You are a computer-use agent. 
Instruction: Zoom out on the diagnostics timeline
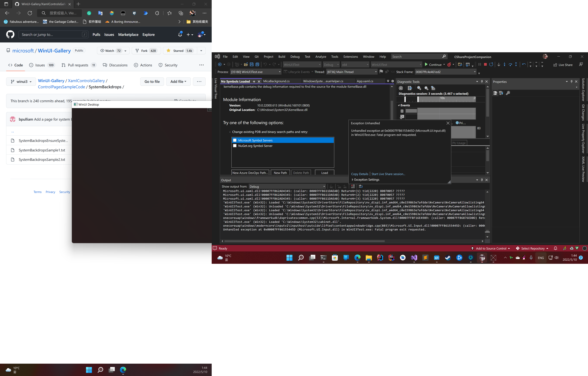click(x=426, y=88)
